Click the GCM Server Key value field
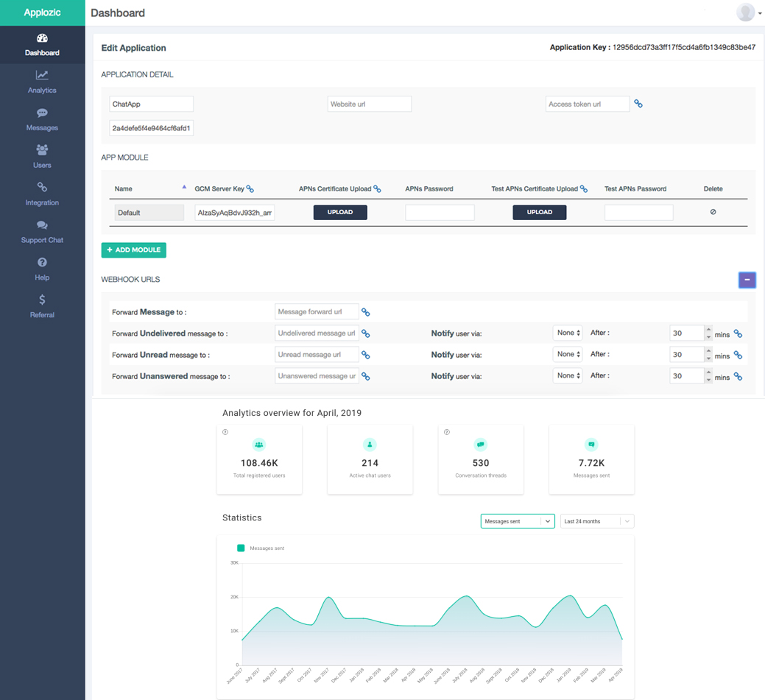Viewport: 765px width, 700px height. pyautogui.click(x=235, y=213)
